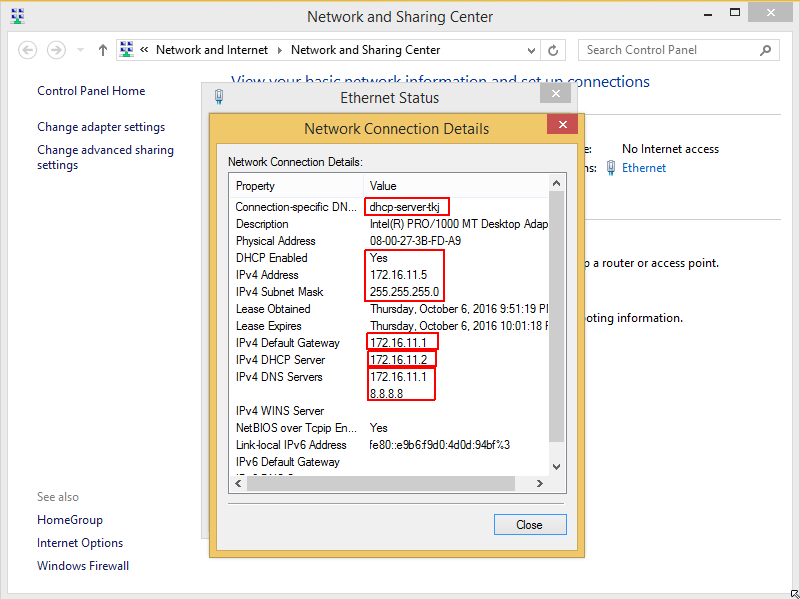Viewport: 800px width, 599px height.
Task: Select the Network and Internet breadcrumb
Action: pyautogui.click(x=212, y=49)
